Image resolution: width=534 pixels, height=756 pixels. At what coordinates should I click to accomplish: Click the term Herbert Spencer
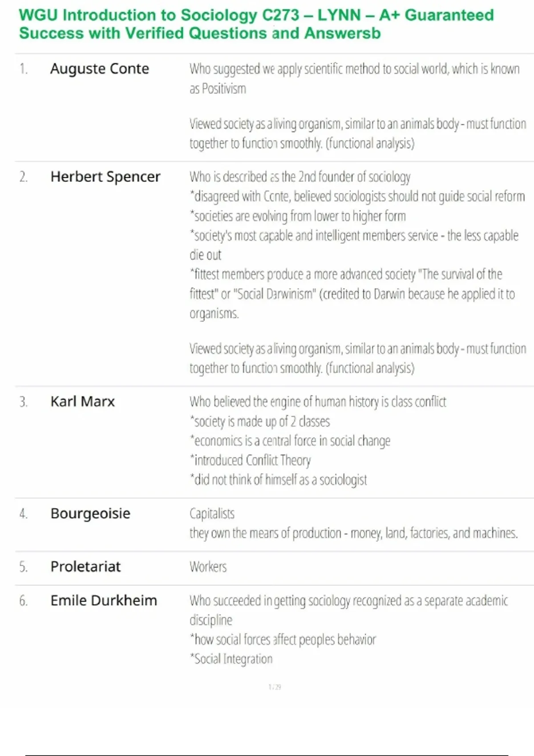tap(105, 177)
